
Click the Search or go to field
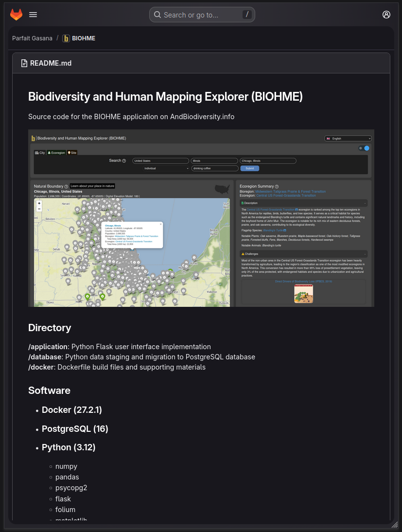point(202,15)
